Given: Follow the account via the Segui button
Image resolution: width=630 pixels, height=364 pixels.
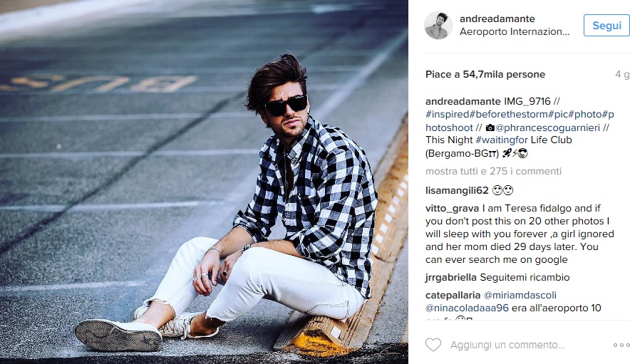Looking at the screenshot, I should pyautogui.click(x=606, y=26).
